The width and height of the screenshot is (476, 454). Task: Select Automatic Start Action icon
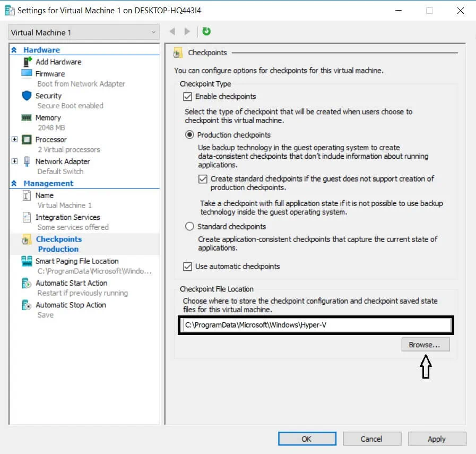point(27,283)
